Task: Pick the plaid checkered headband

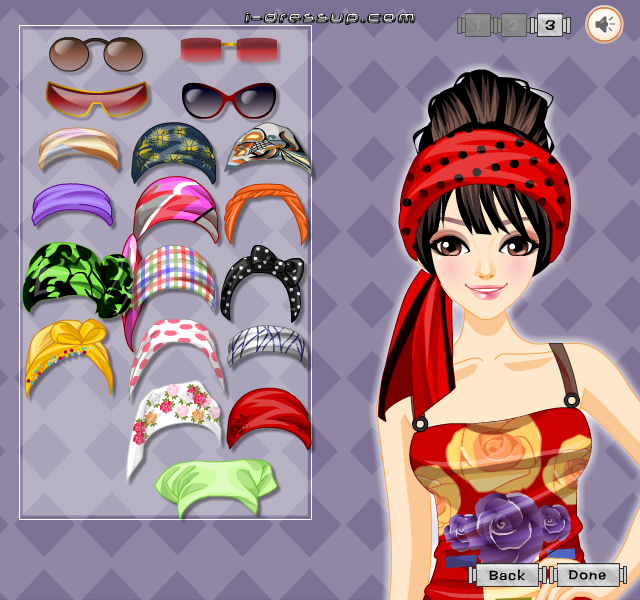Action: pos(175,277)
